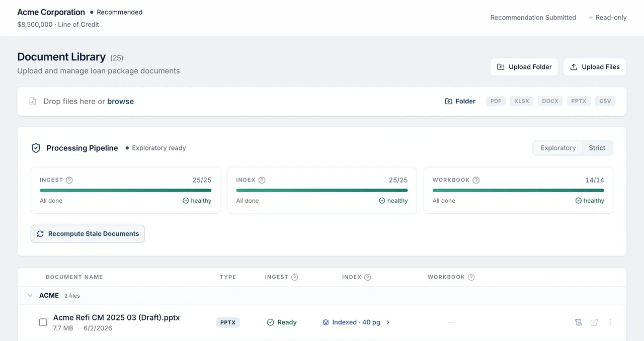
Task: Switch pipeline mode to Strict
Action: point(597,148)
